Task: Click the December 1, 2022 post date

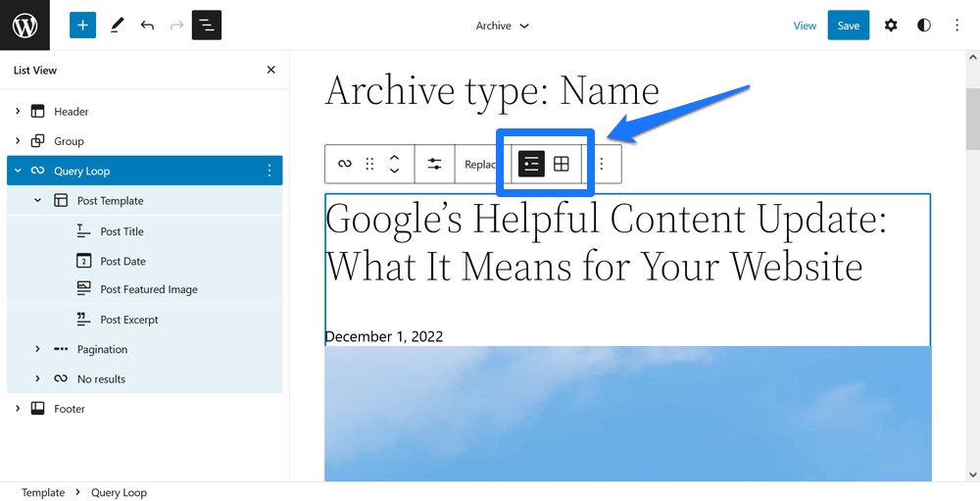Action: tap(384, 336)
